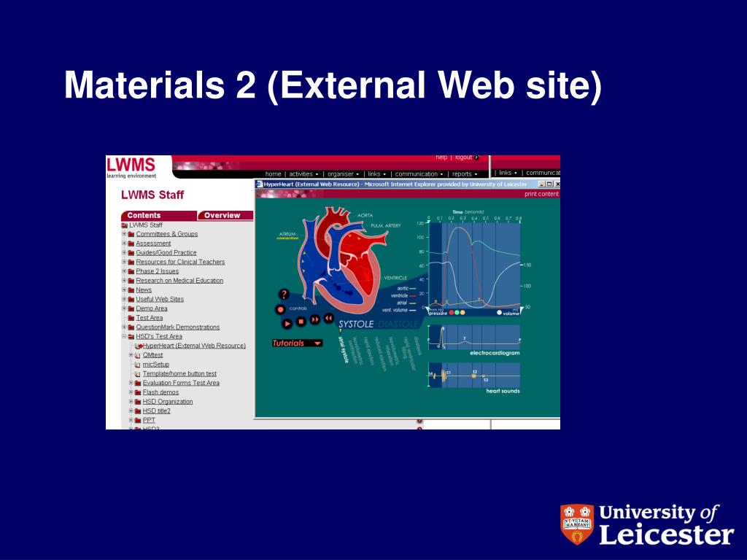Collapse the HSD's Test Area folder
The width and height of the screenshot is (747, 560).
point(124,336)
